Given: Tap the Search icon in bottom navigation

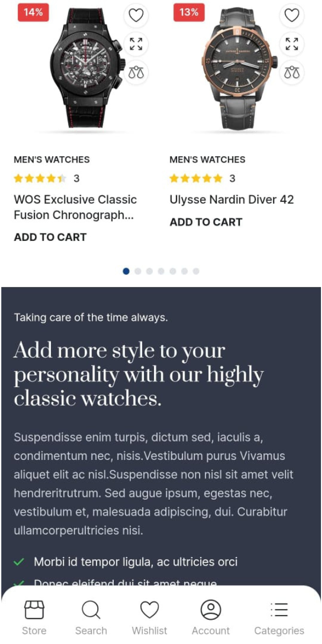Looking at the screenshot, I should pos(91,618).
